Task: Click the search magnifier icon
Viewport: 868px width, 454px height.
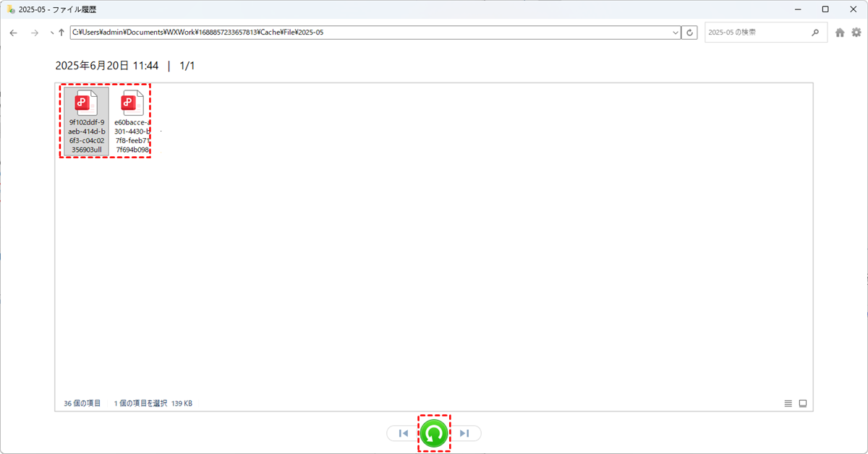Action: pyautogui.click(x=815, y=33)
